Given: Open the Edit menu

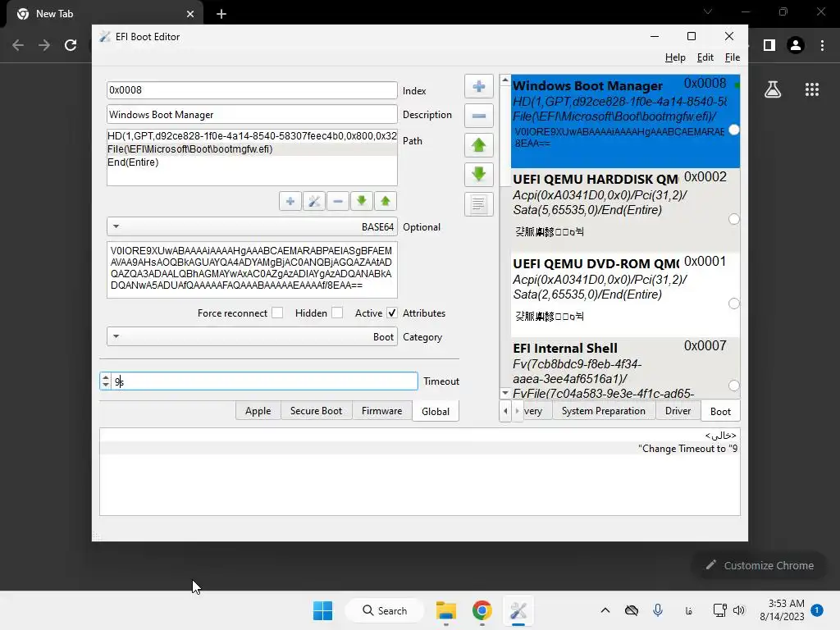Looking at the screenshot, I should click(705, 57).
